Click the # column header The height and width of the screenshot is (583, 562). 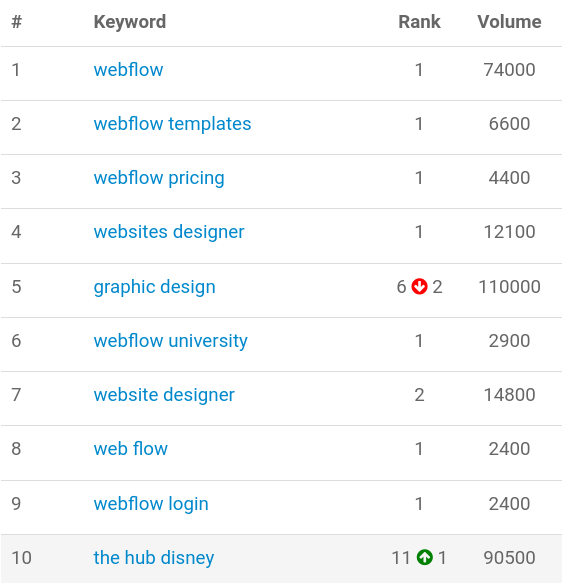[16, 22]
